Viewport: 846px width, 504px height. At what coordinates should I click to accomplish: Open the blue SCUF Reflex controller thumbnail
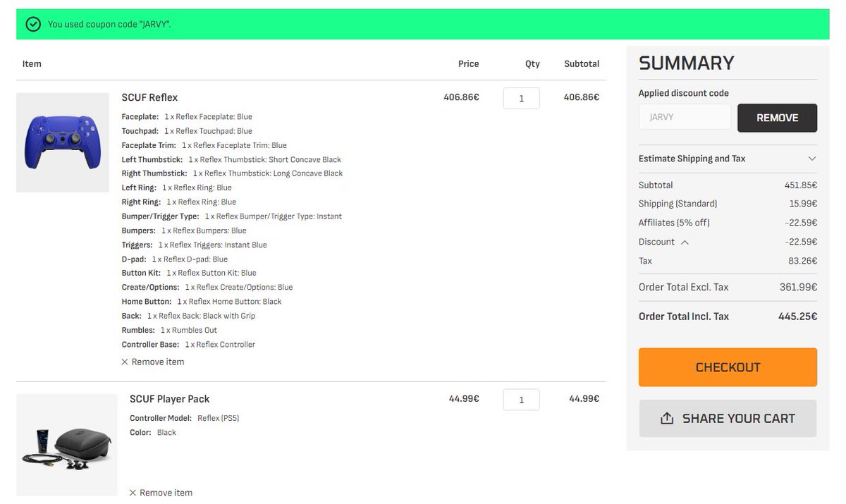[62, 143]
